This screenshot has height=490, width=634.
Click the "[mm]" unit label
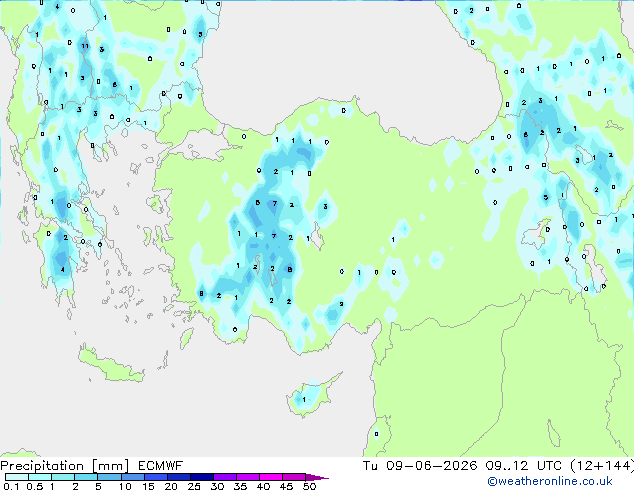110,466
